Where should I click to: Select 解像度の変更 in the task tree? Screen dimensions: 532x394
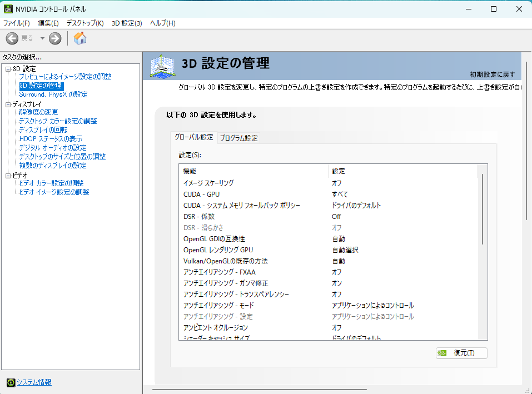pos(38,112)
